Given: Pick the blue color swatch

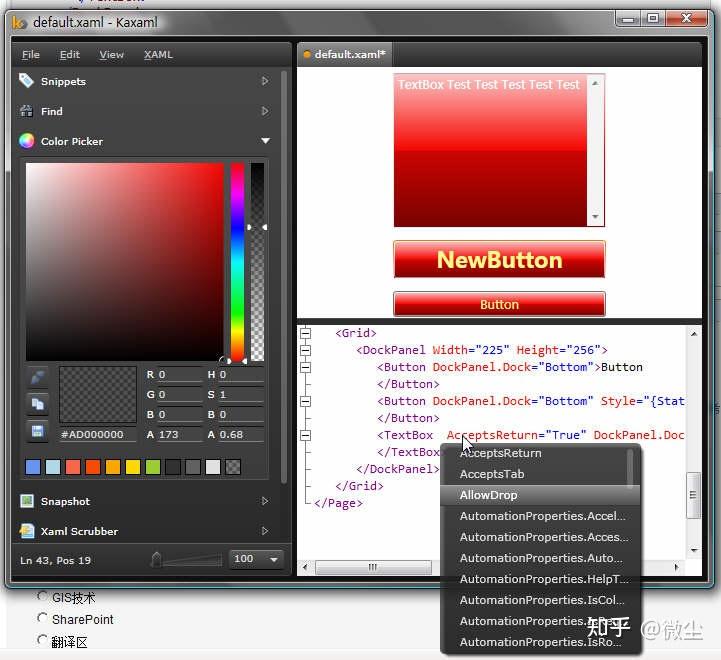Looking at the screenshot, I should (x=33, y=467).
